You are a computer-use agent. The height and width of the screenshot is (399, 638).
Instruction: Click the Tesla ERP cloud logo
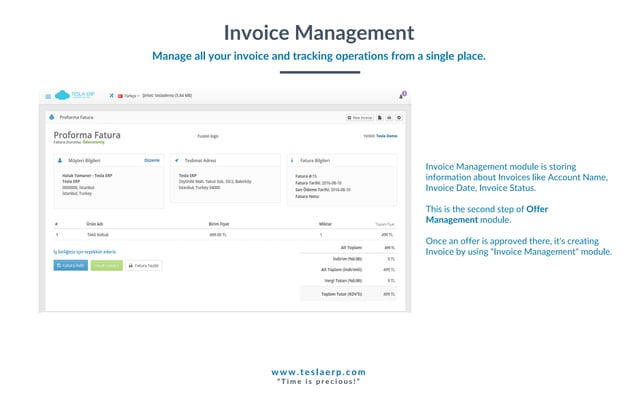74,95
